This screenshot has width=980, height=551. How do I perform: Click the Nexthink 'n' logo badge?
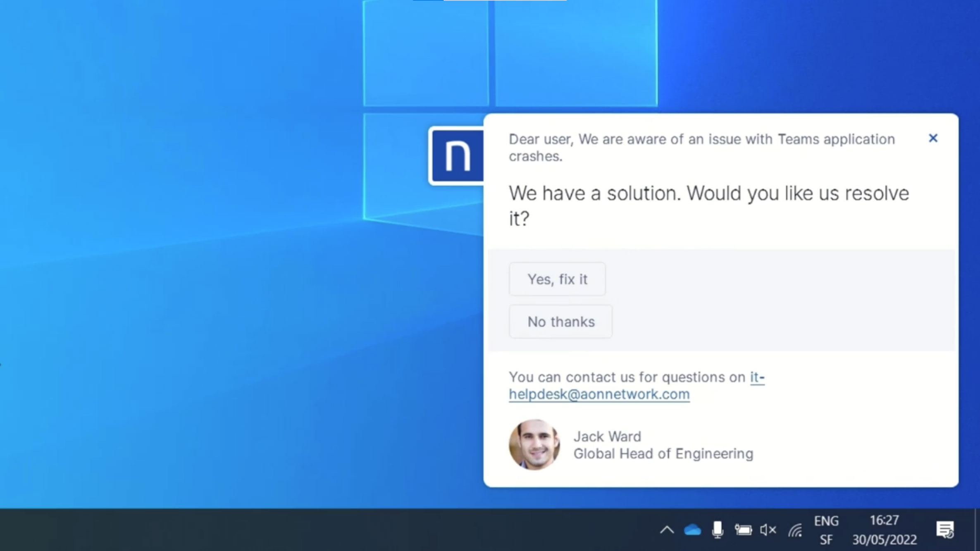457,156
